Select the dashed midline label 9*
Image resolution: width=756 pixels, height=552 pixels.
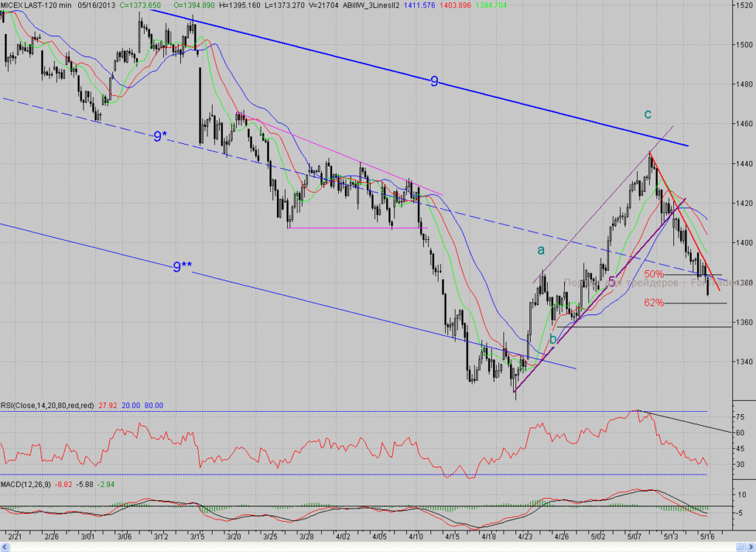160,137
